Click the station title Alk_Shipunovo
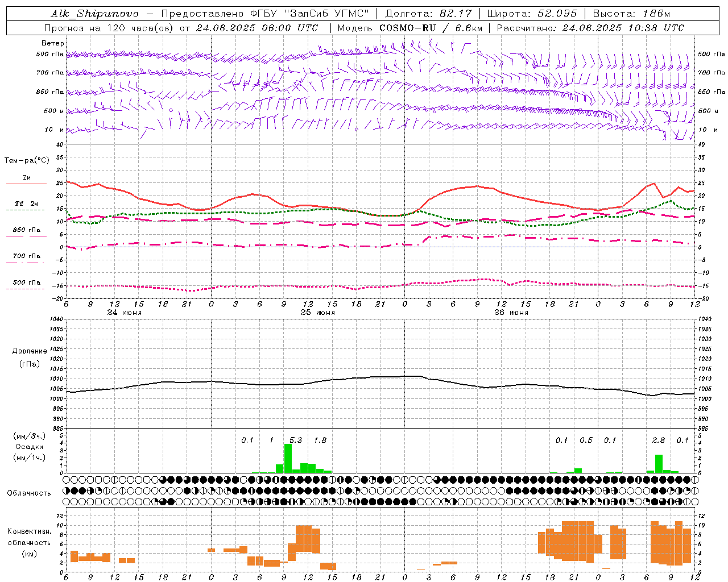Viewport: 728px width, 582px height. [x=94, y=14]
